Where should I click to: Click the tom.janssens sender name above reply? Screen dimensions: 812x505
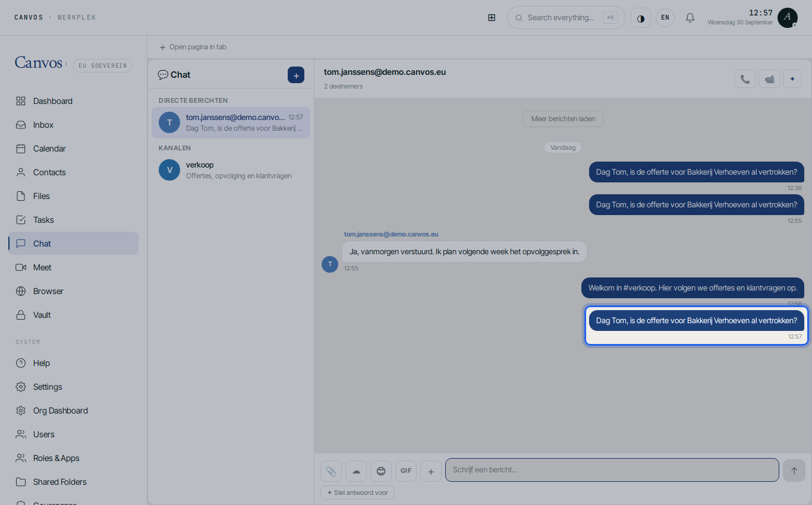[391, 234]
